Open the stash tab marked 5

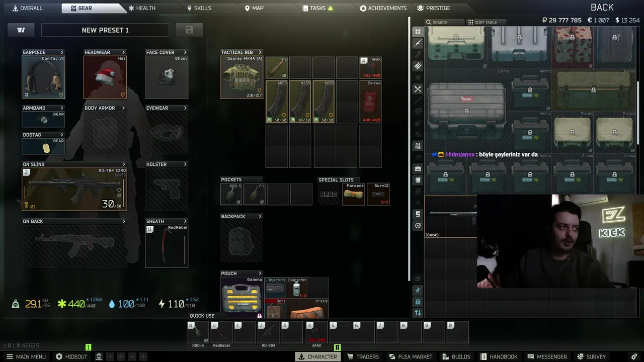point(418,214)
